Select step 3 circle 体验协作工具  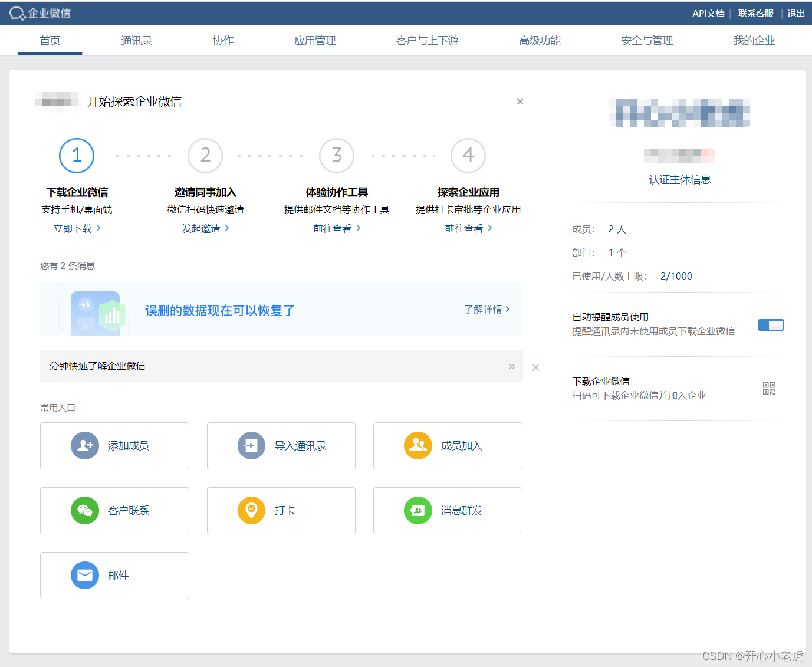(337, 156)
